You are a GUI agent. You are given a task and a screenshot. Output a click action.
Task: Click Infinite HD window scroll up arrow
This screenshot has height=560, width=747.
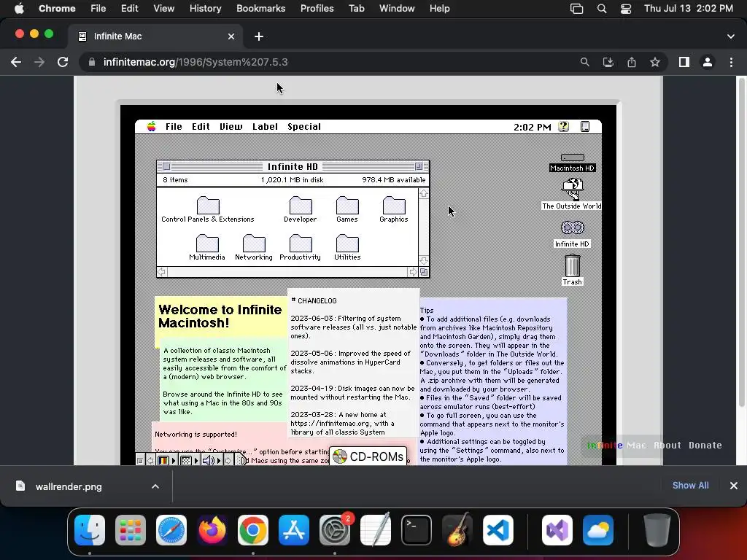(424, 193)
